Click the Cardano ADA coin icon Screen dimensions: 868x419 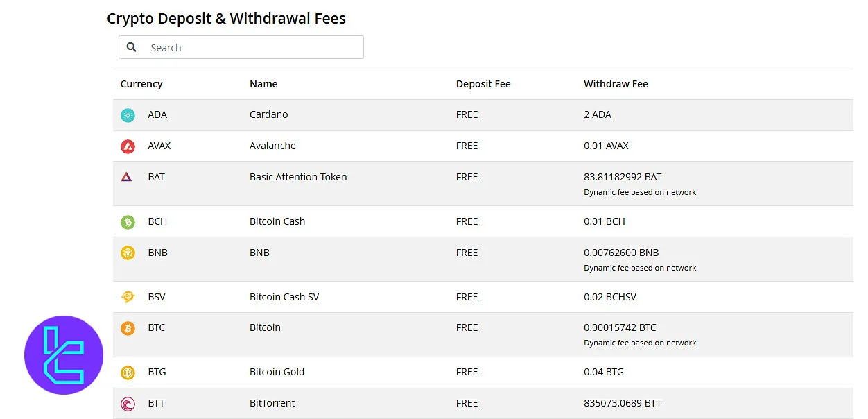tap(128, 115)
